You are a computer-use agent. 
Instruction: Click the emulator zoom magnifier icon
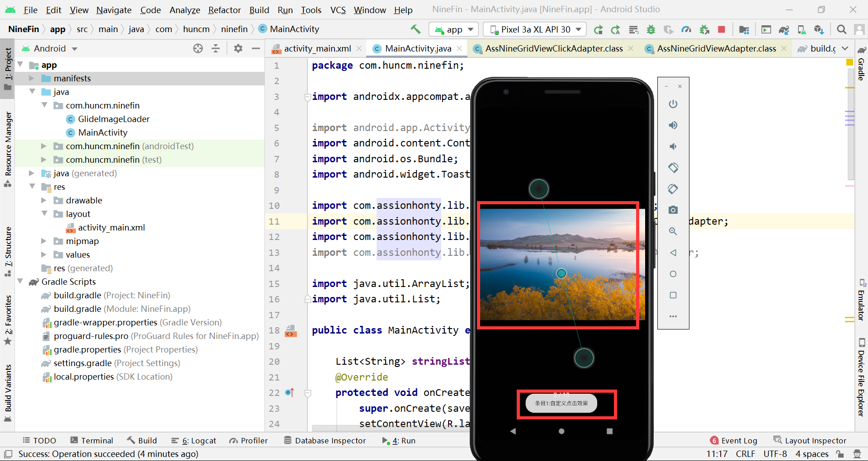(x=673, y=231)
